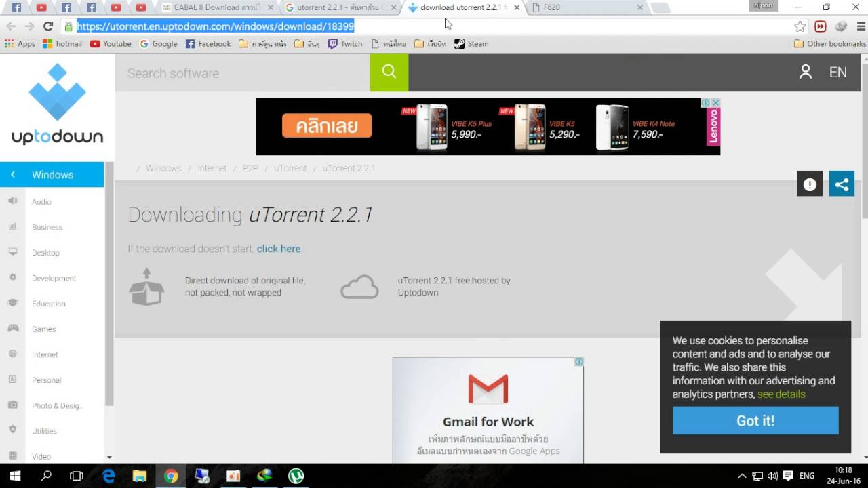Open the Windows Start menu
868x488 pixels.
[15, 476]
